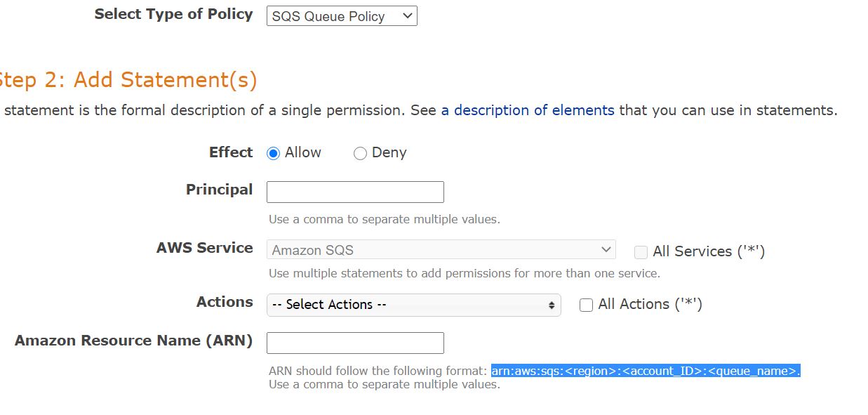Image resolution: width=868 pixels, height=415 pixels.
Task: Open the Amazon SQS service dropdown
Action: coord(441,250)
